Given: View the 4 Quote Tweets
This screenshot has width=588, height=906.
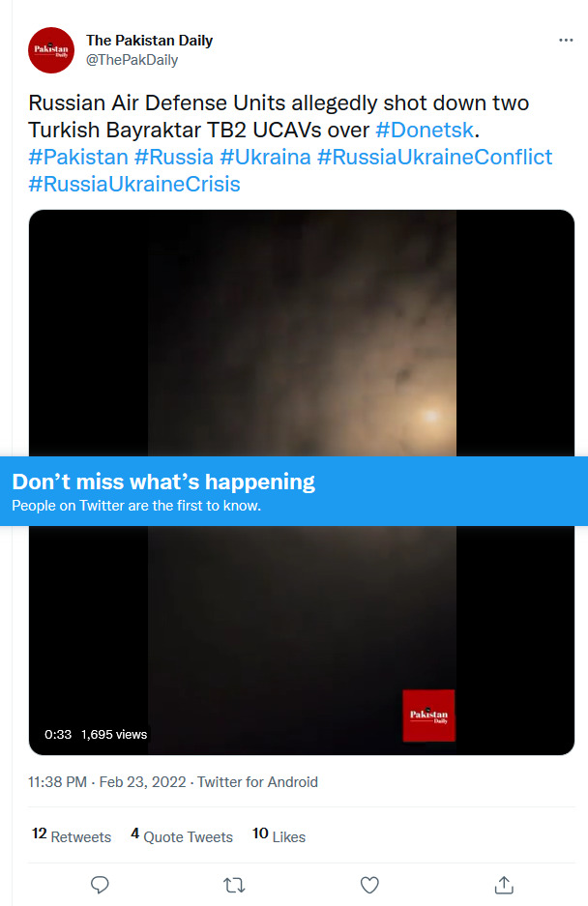Looking at the screenshot, I should pyautogui.click(x=182, y=835).
